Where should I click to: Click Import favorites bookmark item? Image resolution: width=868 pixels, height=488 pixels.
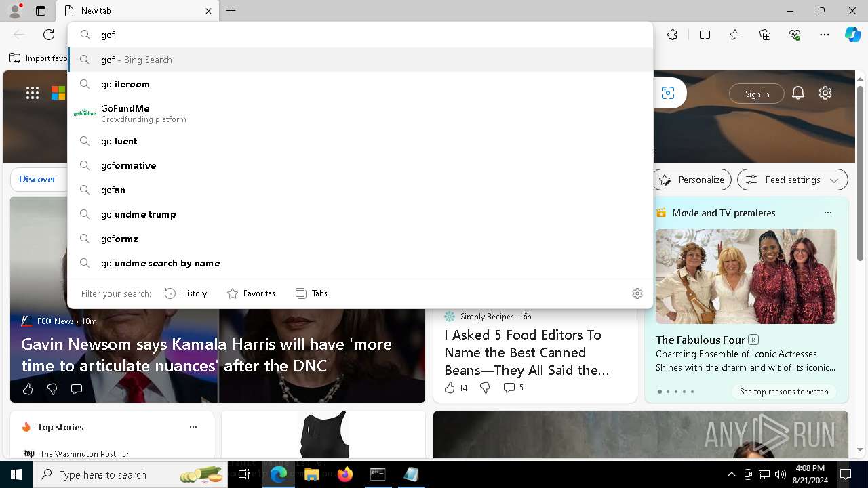click(39, 58)
